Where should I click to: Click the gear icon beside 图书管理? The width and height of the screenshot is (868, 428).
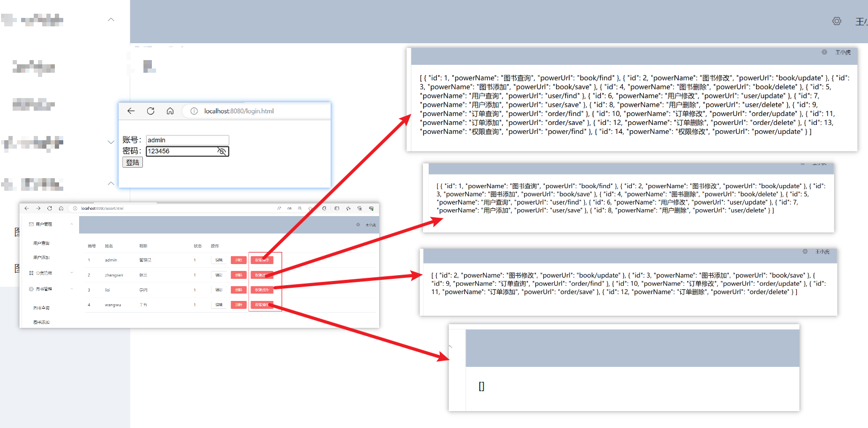pos(31,289)
